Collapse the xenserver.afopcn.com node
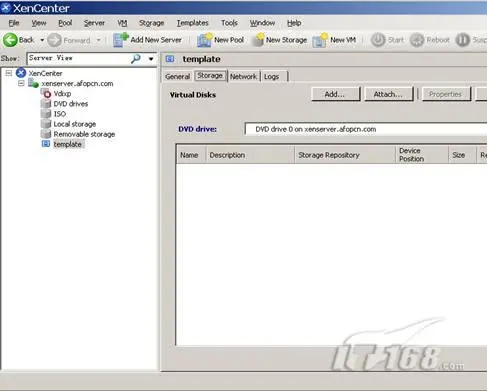 [21, 83]
